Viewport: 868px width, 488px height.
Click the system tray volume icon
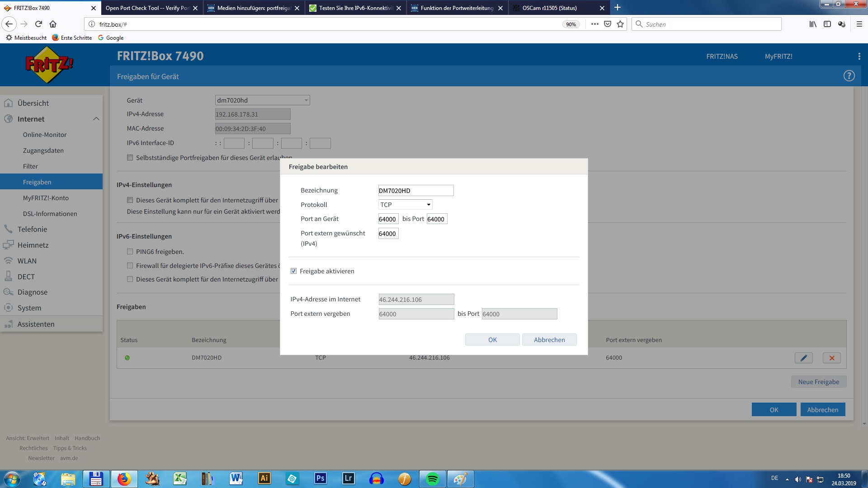[798, 479]
